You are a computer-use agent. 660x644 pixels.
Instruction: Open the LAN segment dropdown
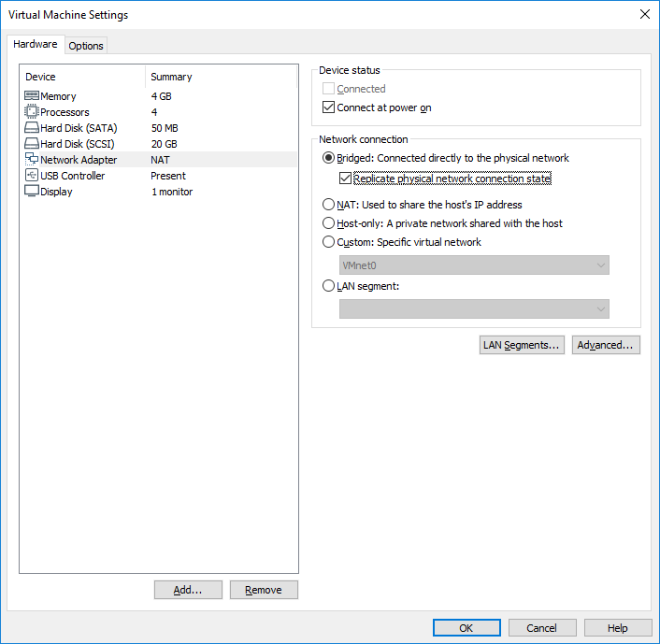[474, 309]
